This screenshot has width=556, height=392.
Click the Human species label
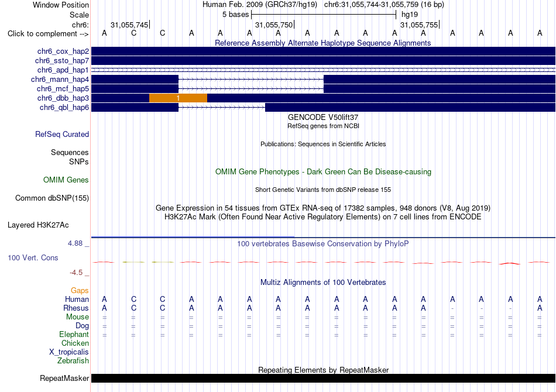77,300
